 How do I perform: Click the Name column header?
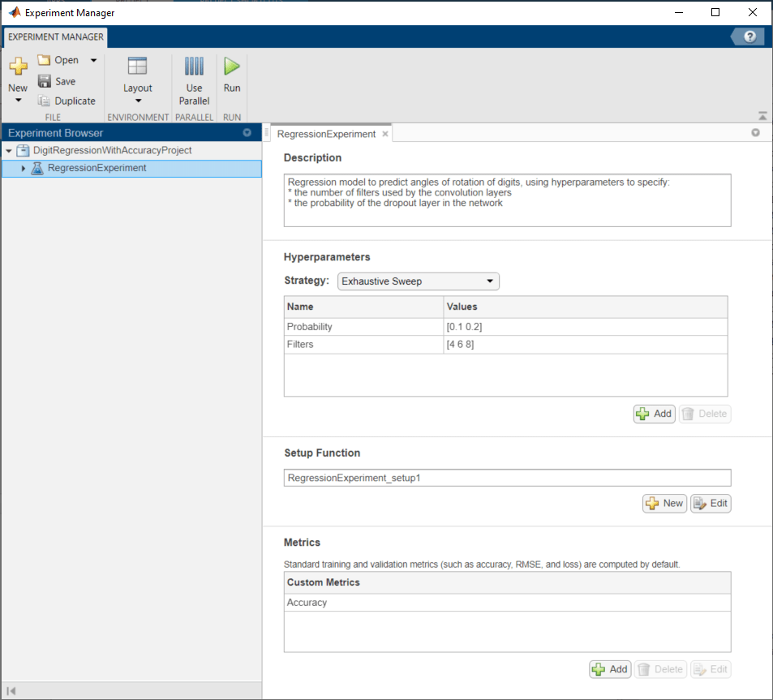(364, 307)
